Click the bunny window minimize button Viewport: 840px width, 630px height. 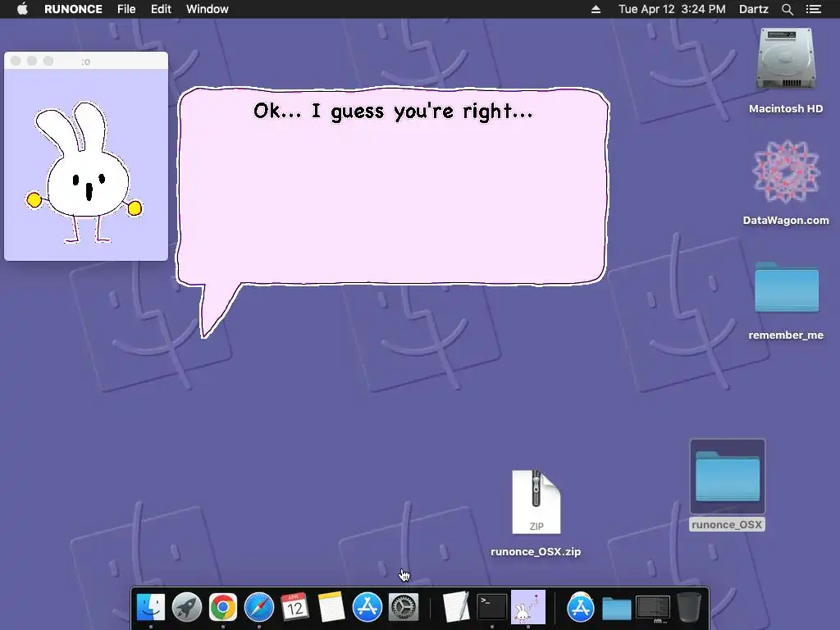pyautogui.click(x=32, y=61)
